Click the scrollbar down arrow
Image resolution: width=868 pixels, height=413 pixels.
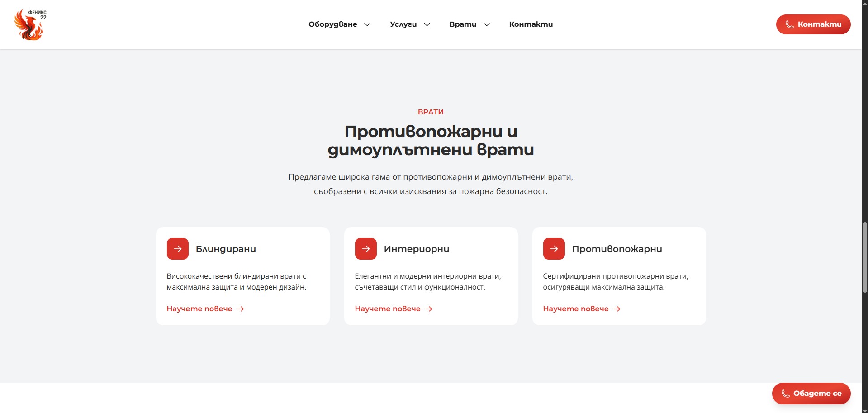[x=864, y=409]
